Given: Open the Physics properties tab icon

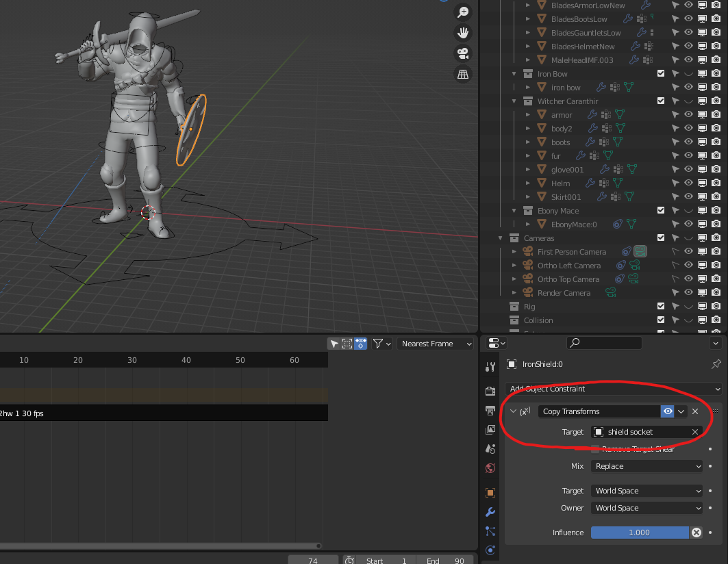Looking at the screenshot, I should pos(490,550).
